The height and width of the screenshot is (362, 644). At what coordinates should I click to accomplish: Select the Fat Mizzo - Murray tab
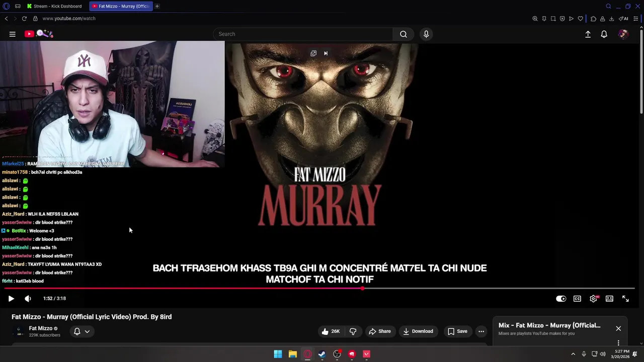pyautogui.click(x=121, y=6)
